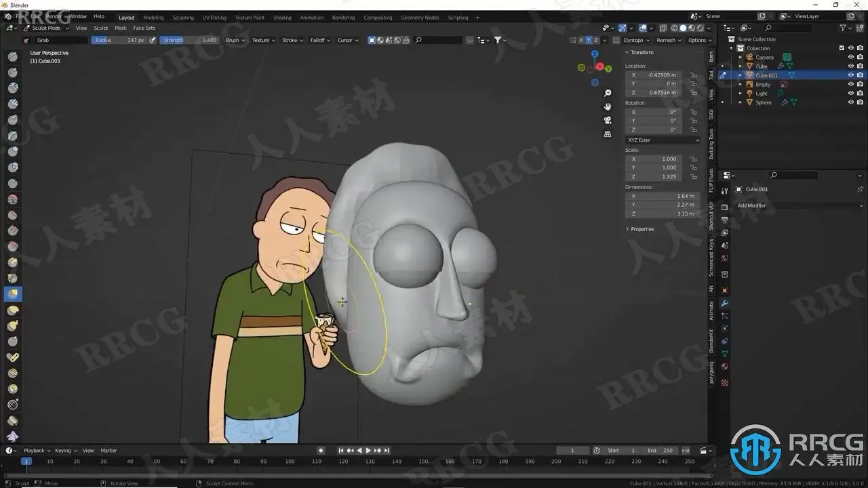
Task: Open the Falloff dropdown in tool header
Action: pos(320,40)
